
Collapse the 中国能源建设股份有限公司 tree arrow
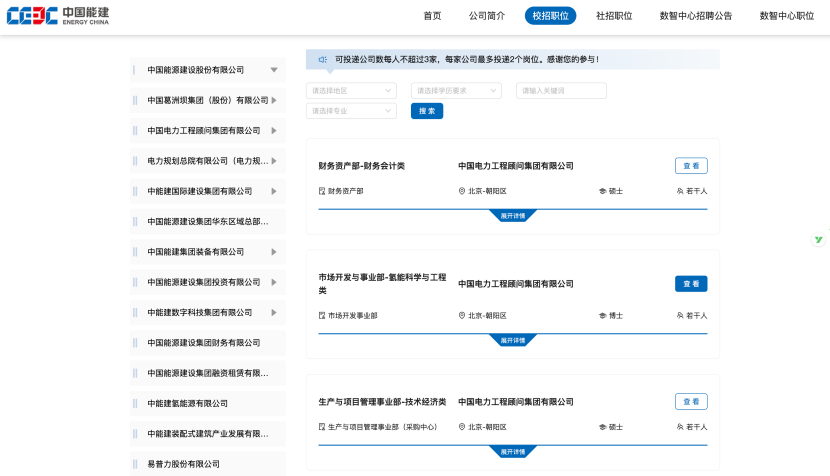click(x=274, y=70)
